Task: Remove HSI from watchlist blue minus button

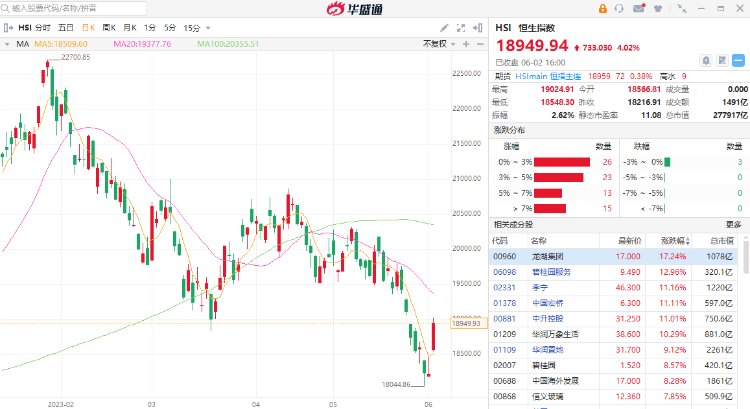Action: coord(739,61)
